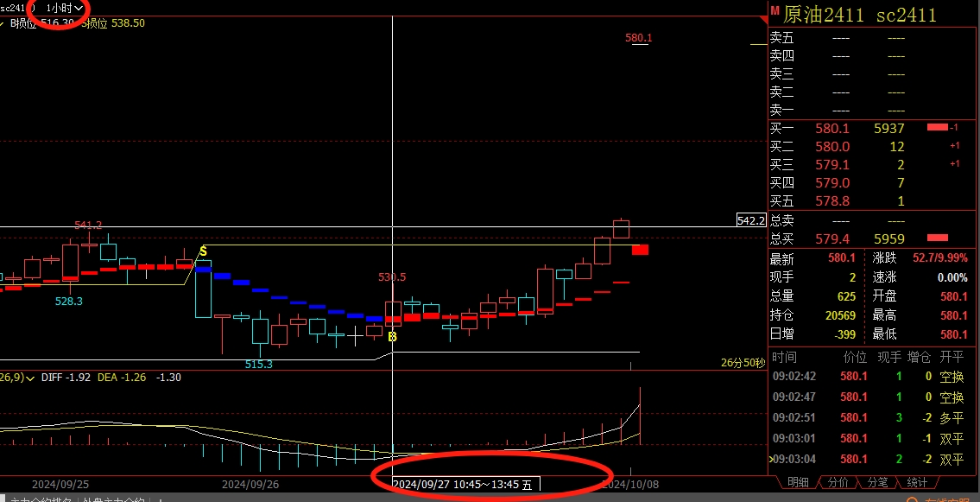
Task: Open the 分笔 tab
Action: pos(877,482)
